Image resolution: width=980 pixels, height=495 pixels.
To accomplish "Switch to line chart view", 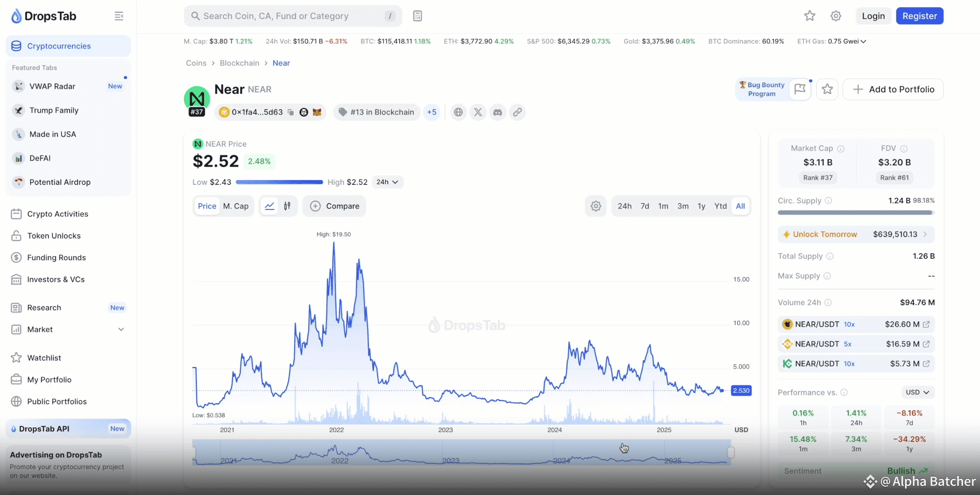I will pos(269,206).
